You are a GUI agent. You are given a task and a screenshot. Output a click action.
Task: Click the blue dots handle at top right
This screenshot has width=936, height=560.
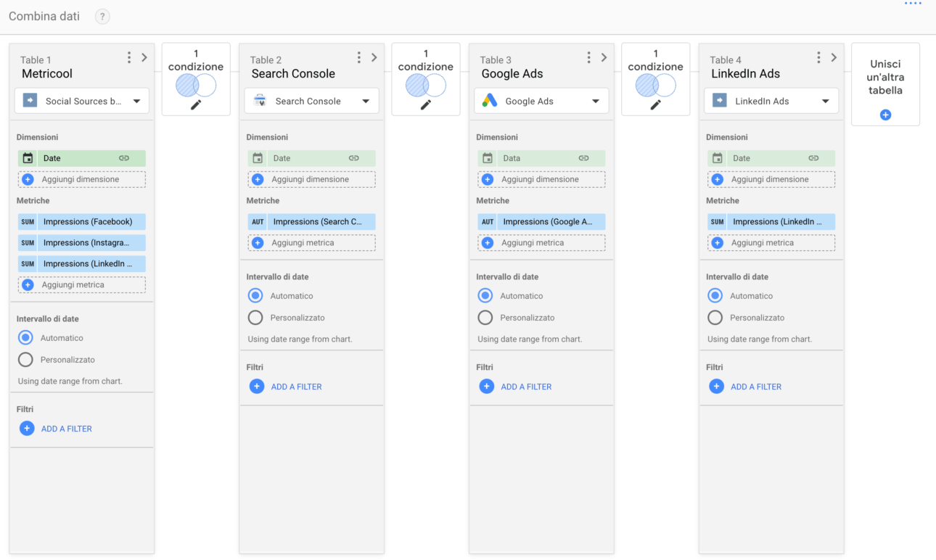coord(913,4)
